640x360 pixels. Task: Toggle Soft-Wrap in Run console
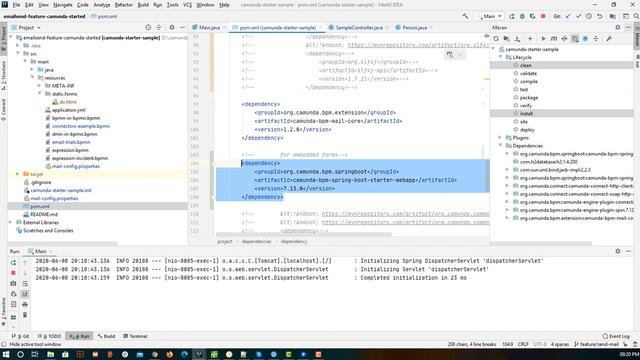25,283
